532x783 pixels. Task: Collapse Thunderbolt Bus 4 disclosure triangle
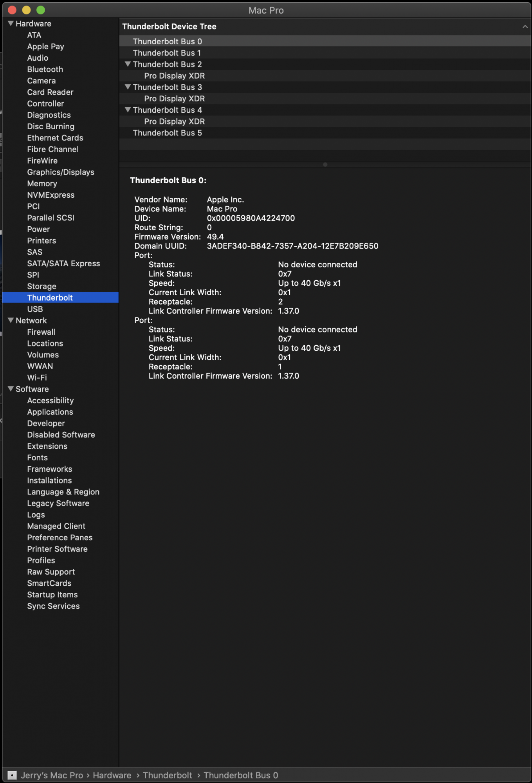[x=128, y=110]
